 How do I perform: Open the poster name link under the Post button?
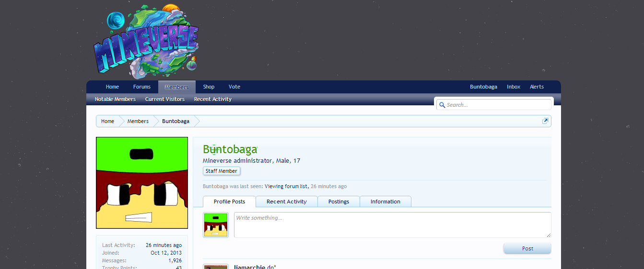point(249,267)
